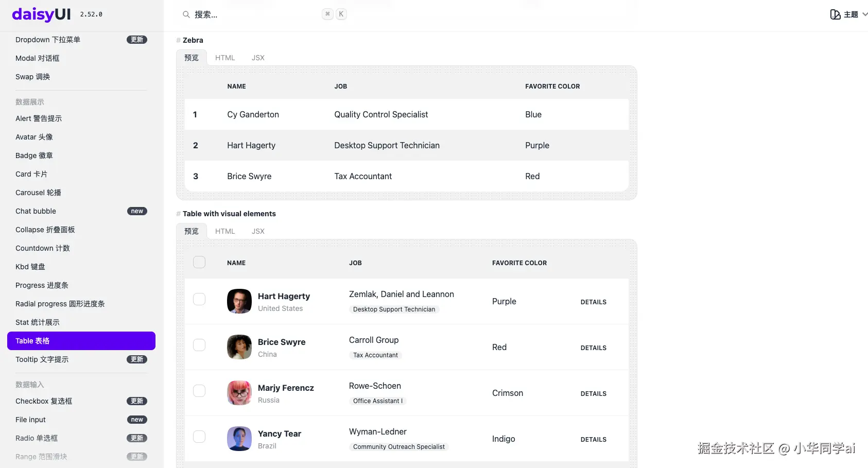The image size is (868, 468).
Task: Open Collapse 折叠面板 sidebar item
Action: click(x=45, y=230)
